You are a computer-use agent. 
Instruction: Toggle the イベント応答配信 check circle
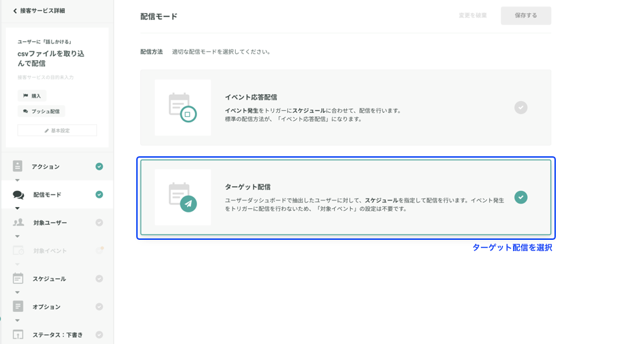pos(521,108)
